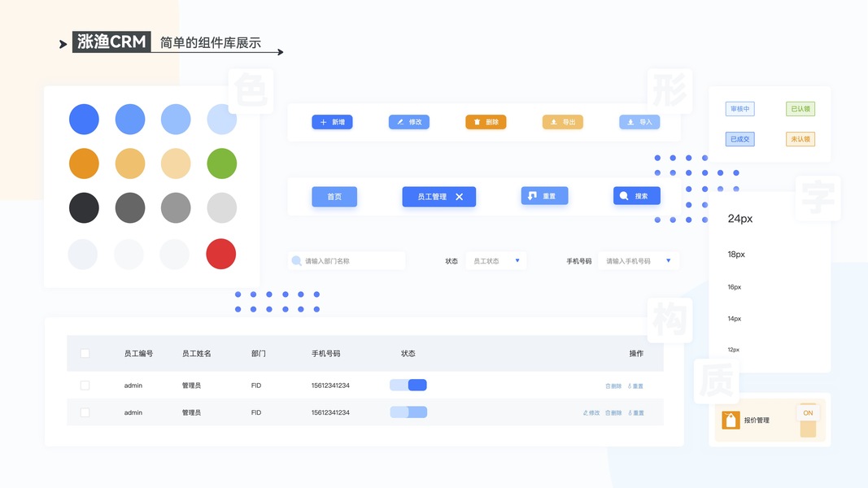Viewport: 868px width, 488px height.
Task: Click the 导出 export button
Action: click(x=562, y=122)
